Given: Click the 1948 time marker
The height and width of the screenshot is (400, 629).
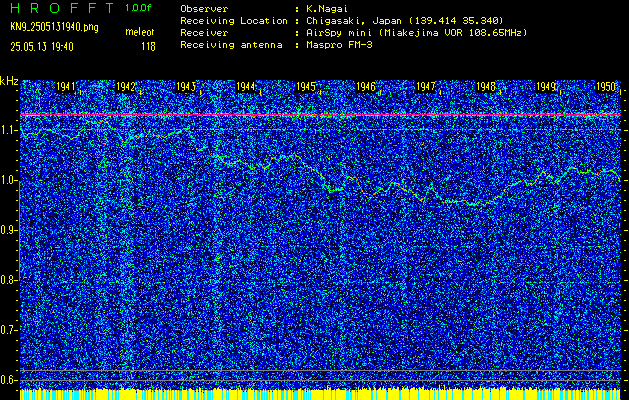Looking at the screenshot, I should (x=486, y=87).
